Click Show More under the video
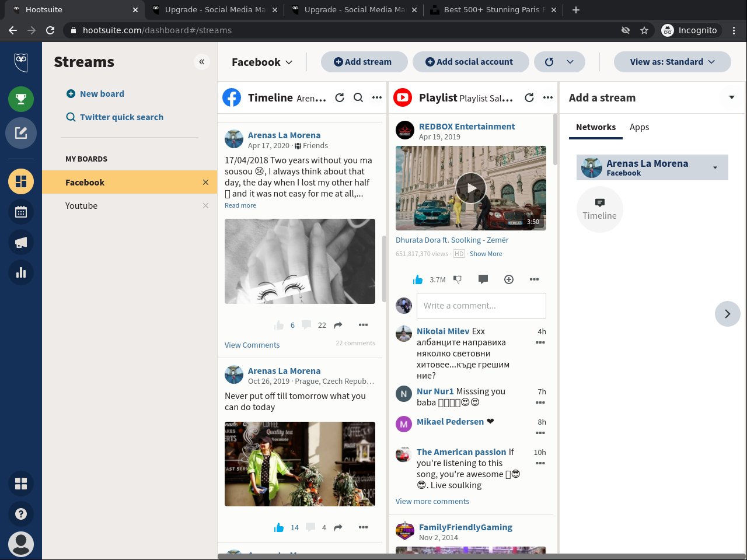The image size is (747, 560). pyautogui.click(x=486, y=254)
